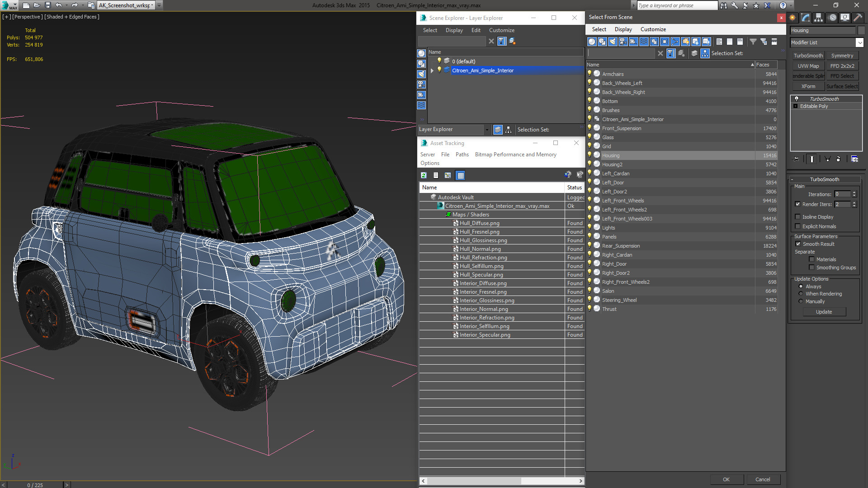Toggle Display Shapes filter in Scene Explorer sidebar
The height and width of the screenshot is (488, 868).
click(x=421, y=64)
